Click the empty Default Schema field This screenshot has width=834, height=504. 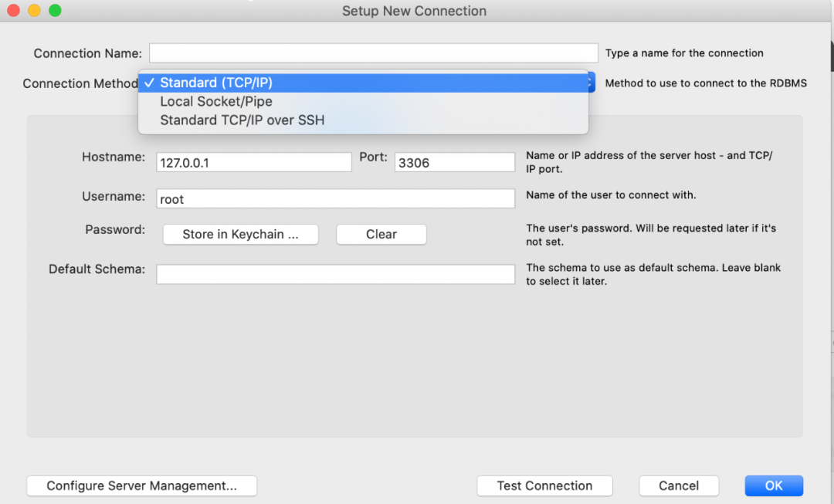pos(336,273)
